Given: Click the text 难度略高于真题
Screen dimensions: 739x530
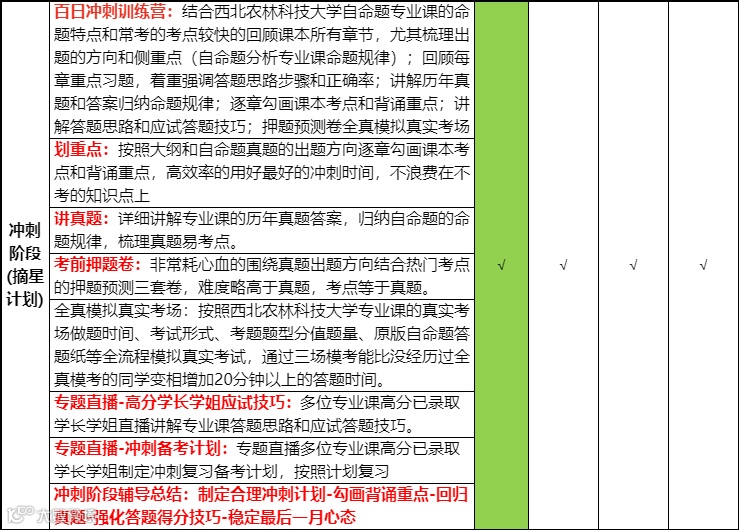Looking at the screenshot, I should pyautogui.click(x=254, y=287).
